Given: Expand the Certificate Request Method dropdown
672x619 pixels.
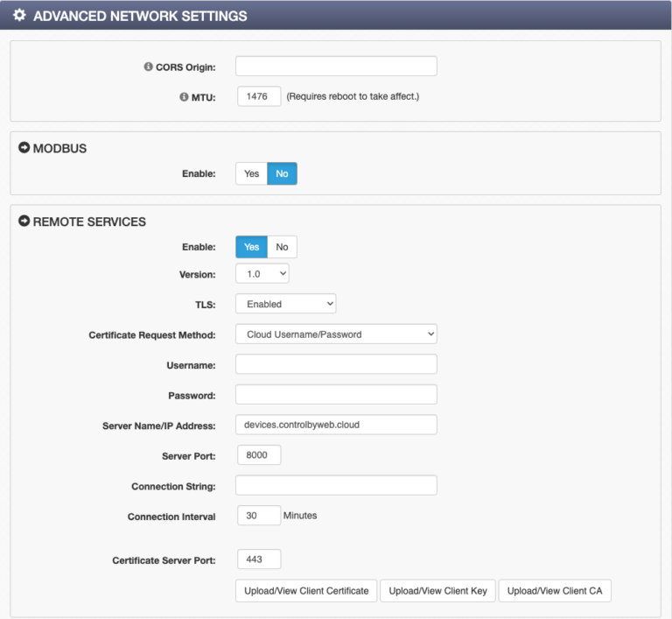Looking at the screenshot, I should [x=336, y=334].
